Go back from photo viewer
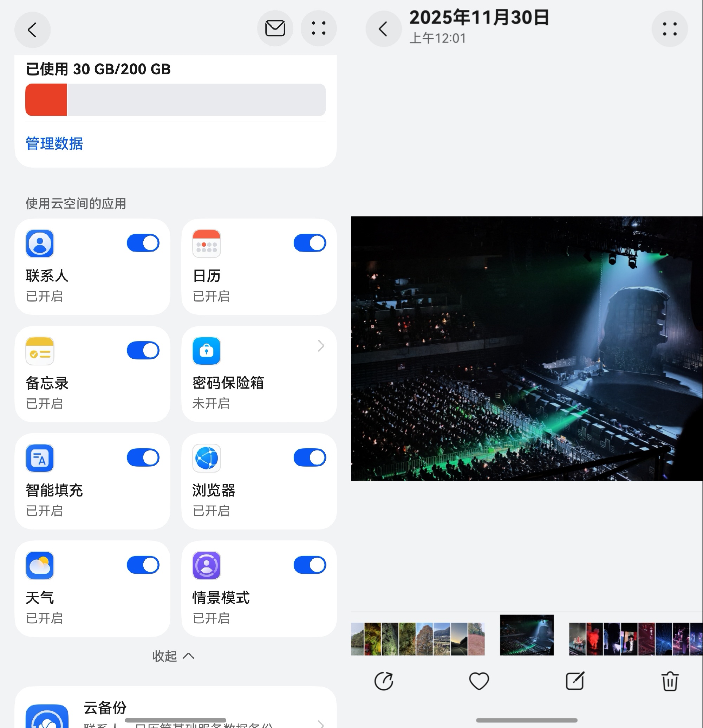 [383, 29]
